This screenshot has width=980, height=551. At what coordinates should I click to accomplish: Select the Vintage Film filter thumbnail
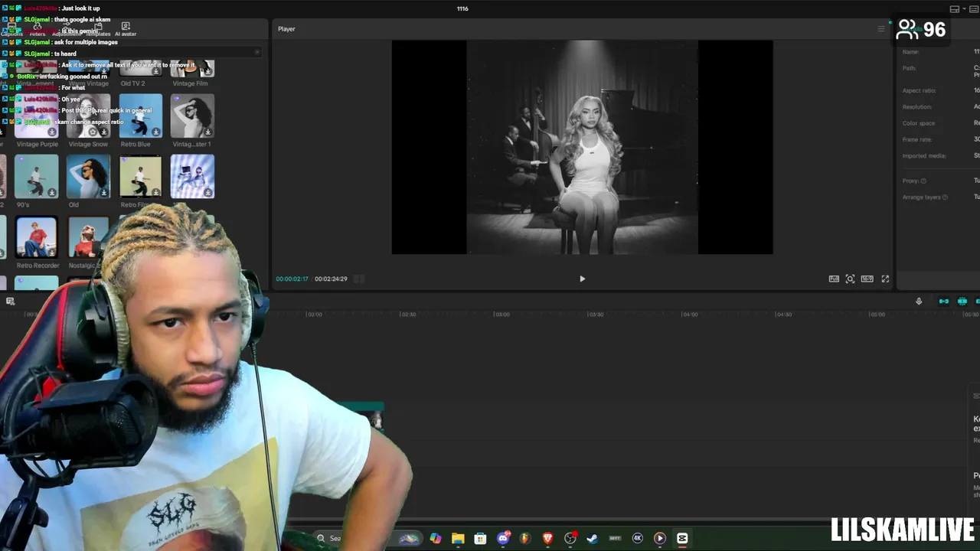click(x=192, y=69)
